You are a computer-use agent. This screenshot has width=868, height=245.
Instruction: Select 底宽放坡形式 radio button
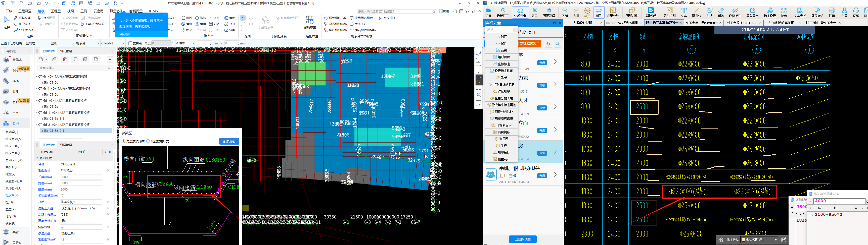(148, 141)
